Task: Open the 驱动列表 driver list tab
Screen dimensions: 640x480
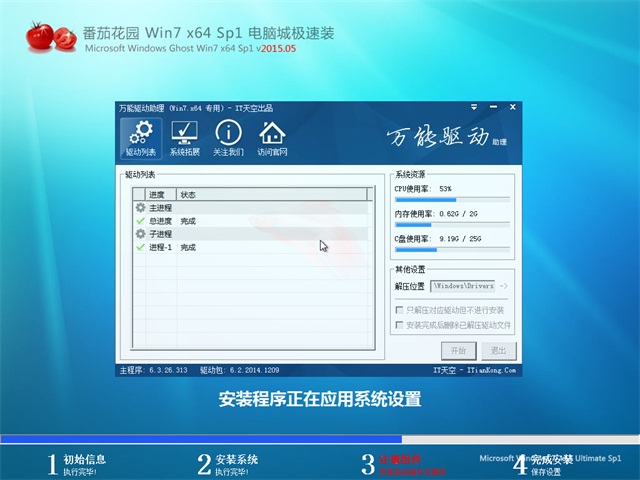Action: click(141, 138)
